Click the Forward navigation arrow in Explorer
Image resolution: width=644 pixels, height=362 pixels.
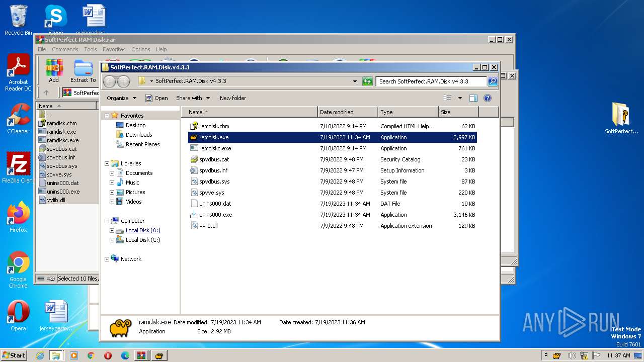click(x=123, y=81)
